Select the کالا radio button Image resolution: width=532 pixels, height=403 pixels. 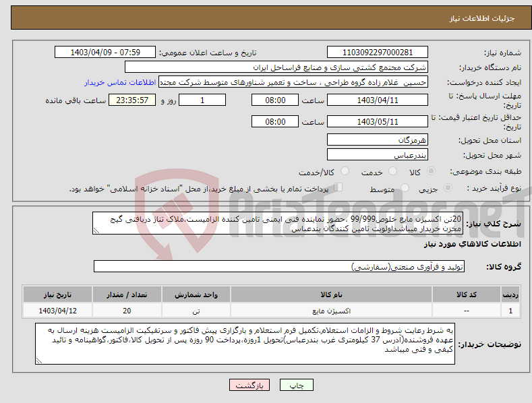(x=432, y=171)
